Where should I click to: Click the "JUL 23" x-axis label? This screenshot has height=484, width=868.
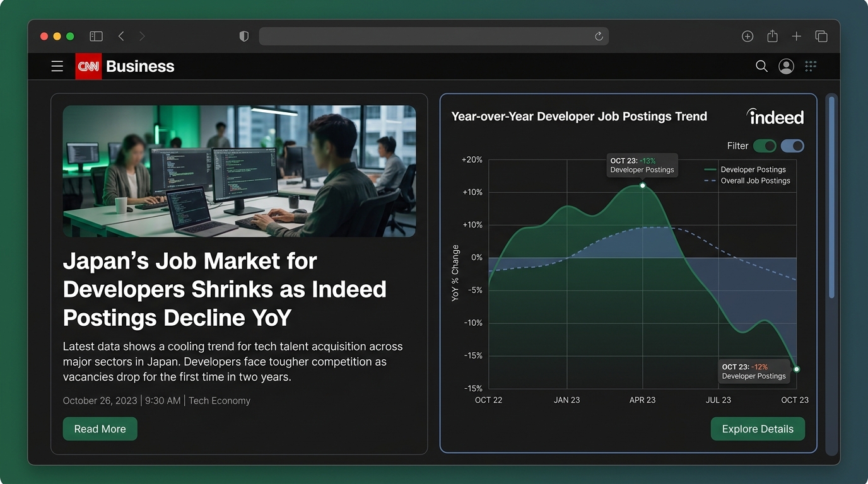coord(718,400)
